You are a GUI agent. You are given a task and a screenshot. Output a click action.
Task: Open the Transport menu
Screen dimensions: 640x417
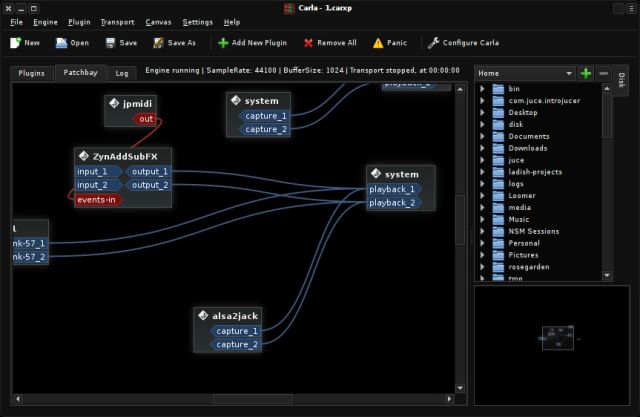point(118,22)
